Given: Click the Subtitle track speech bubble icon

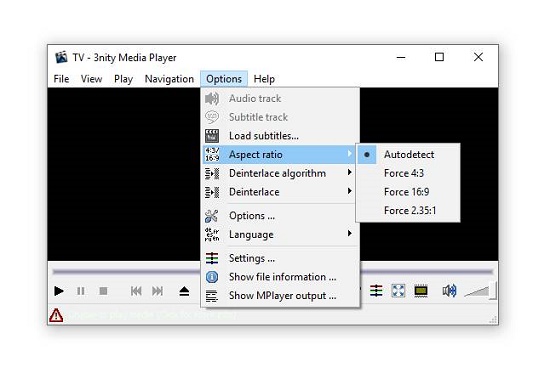Looking at the screenshot, I should pos(212,117).
